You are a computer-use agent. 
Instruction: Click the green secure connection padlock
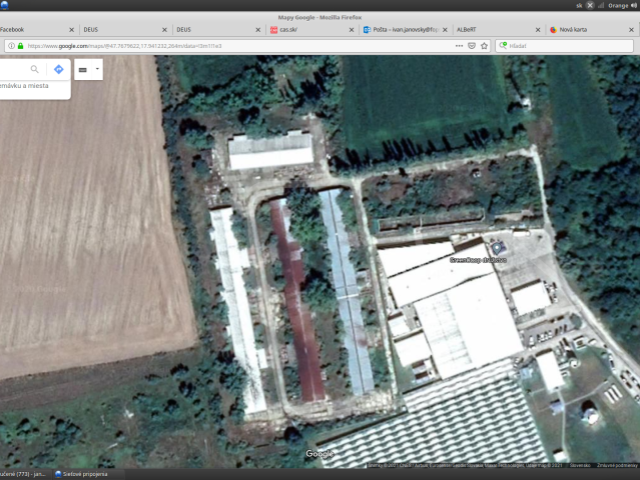point(20,46)
